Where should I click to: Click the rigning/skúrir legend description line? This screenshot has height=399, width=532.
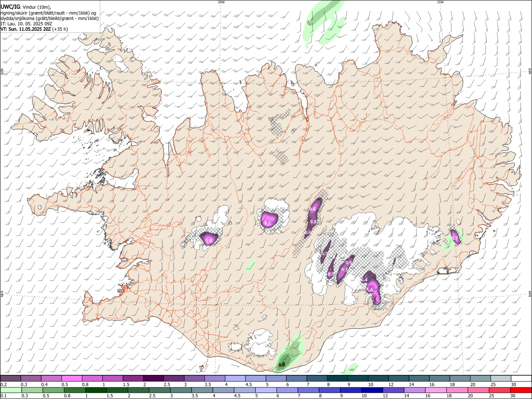[x=49, y=13]
